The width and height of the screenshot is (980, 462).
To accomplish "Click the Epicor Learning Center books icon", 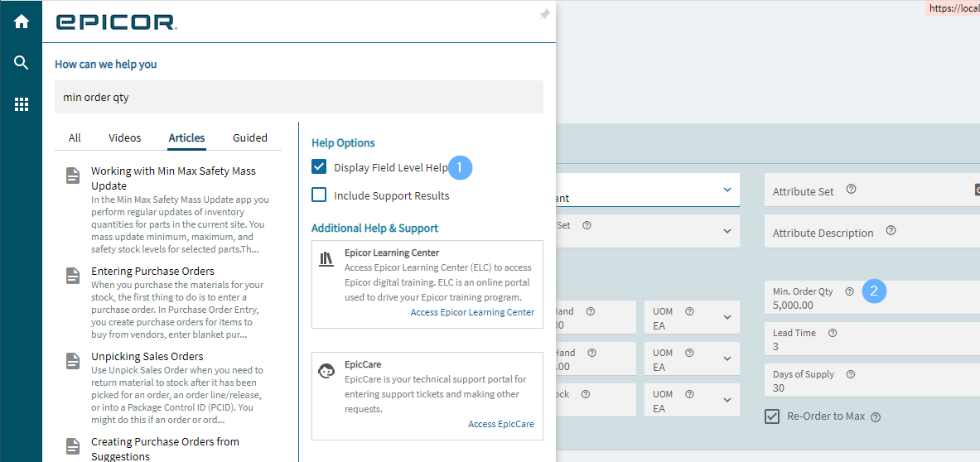I will 326,259.
